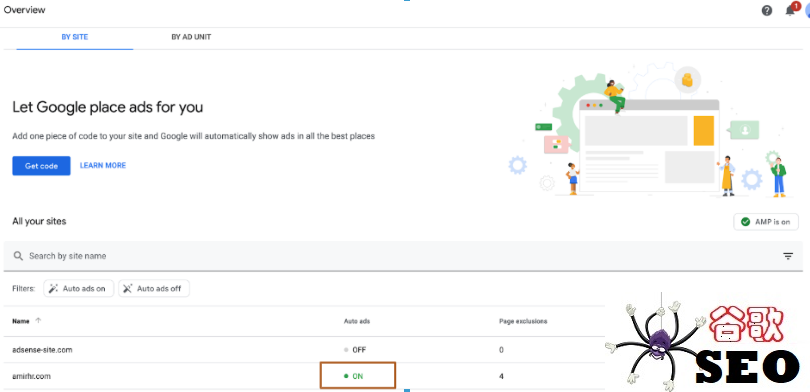Focus the Search by site name field
This screenshot has height=392, width=810.
click(403, 256)
